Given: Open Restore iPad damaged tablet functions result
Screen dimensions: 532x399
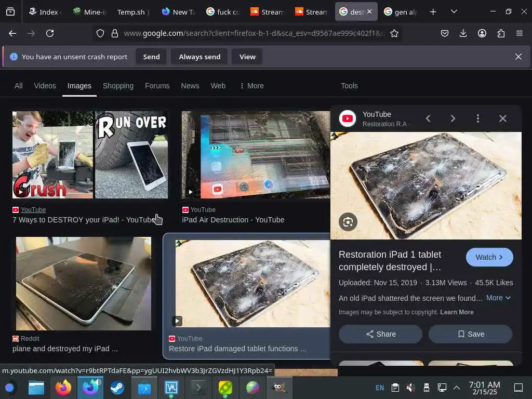Looking at the screenshot, I should (237, 349).
